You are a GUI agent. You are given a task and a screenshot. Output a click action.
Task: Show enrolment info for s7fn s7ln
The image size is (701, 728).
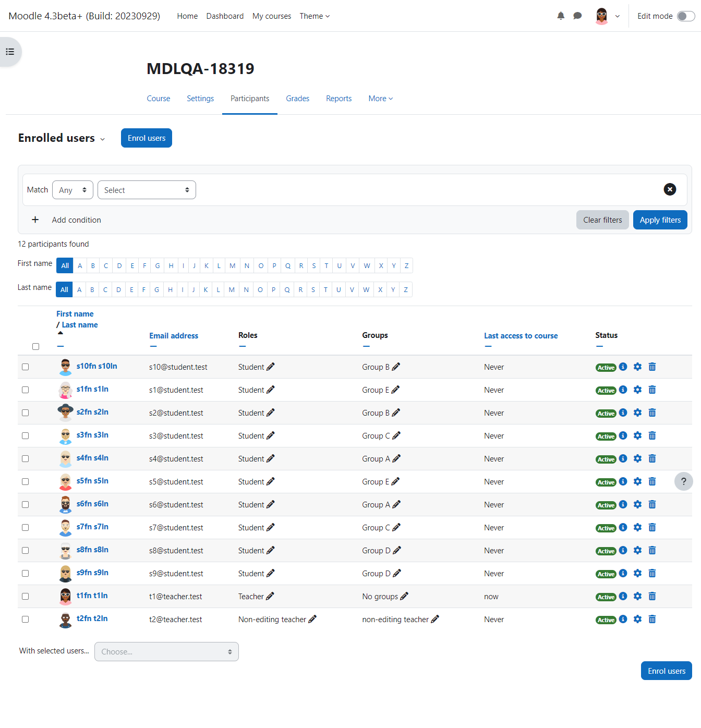tap(623, 527)
